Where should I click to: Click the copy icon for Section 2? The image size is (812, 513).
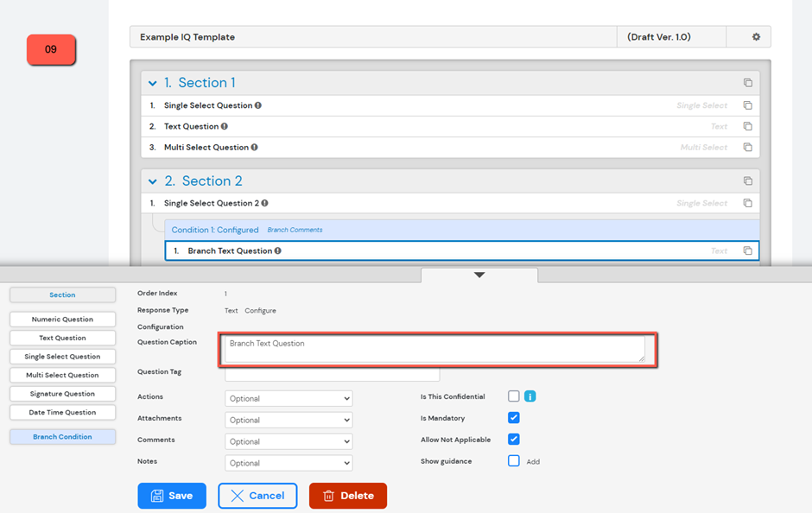pyautogui.click(x=747, y=181)
